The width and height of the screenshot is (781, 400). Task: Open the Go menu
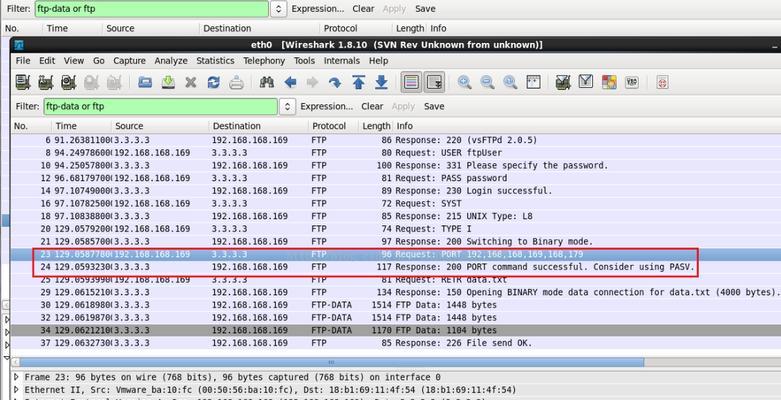pyautogui.click(x=99, y=61)
